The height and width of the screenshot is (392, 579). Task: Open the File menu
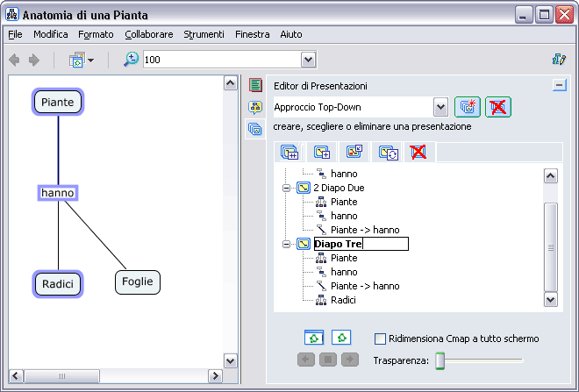(x=15, y=34)
